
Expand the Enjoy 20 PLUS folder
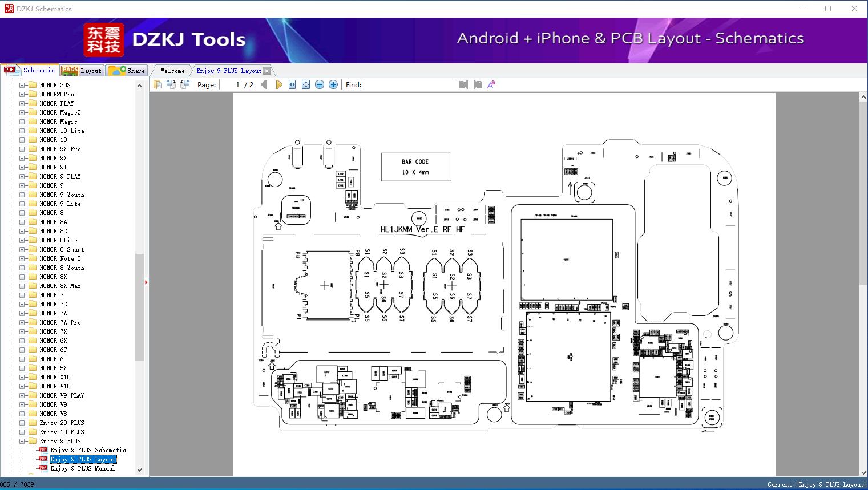[22, 423]
